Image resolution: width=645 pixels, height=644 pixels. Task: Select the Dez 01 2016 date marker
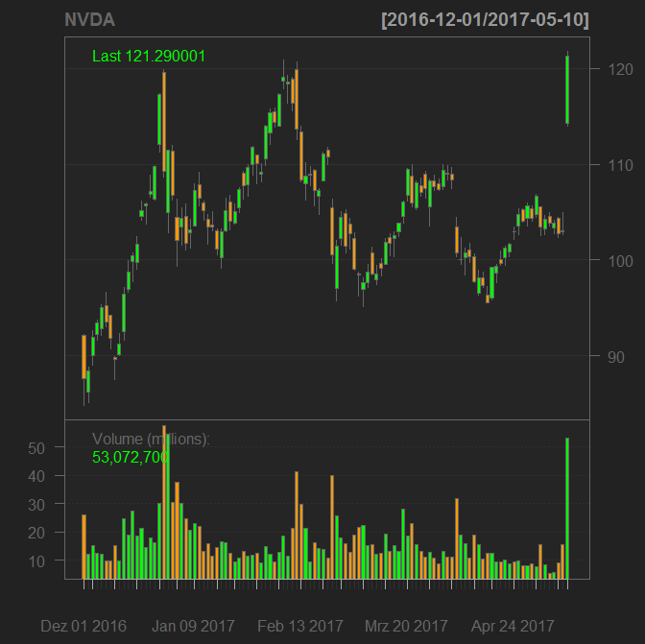click(x=84, y=625)
